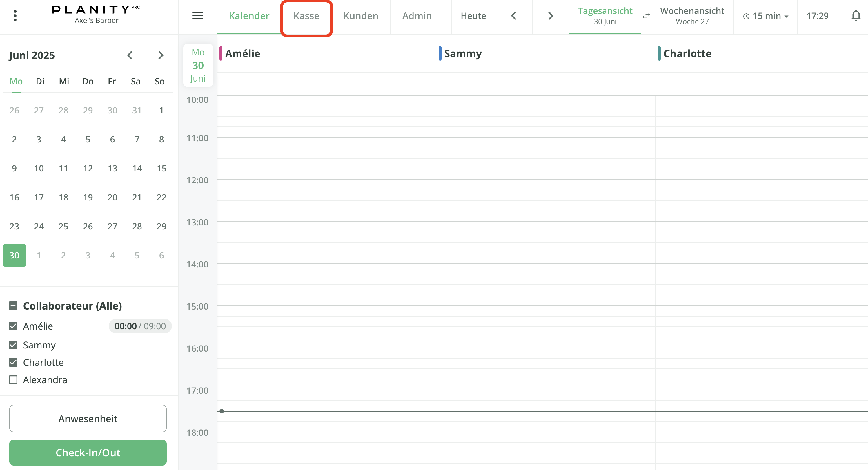This screenshot has width=868, height=470.
Task: Select June 18 in the mini calendar
Action: [x=63, y=197]
